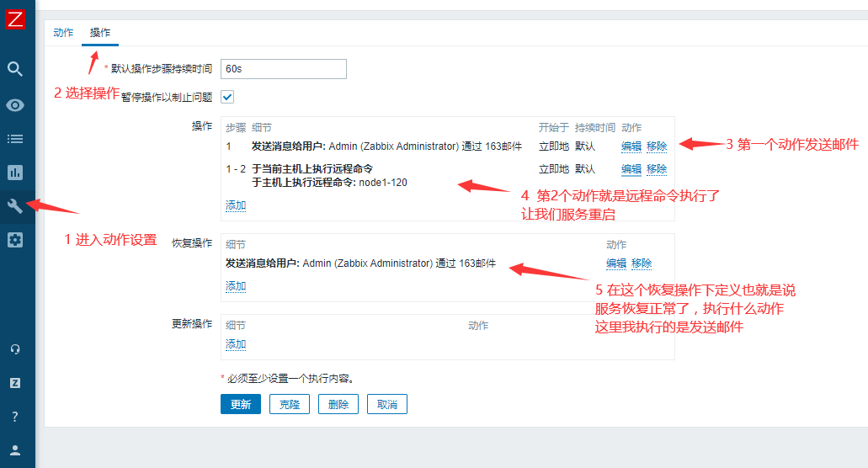Open Reports bar chart icon in sidebar
The image size is (868, 468).
(x=15, y=173)
